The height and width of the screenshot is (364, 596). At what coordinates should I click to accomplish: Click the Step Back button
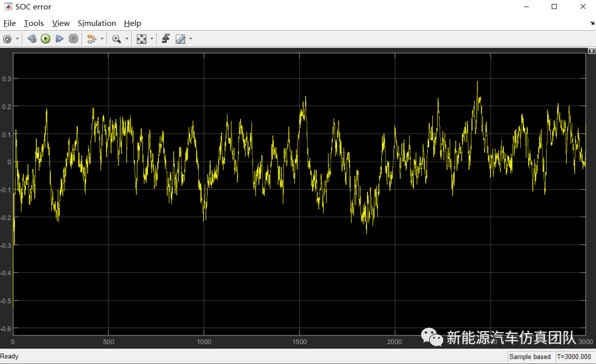[x=32, y=39]
